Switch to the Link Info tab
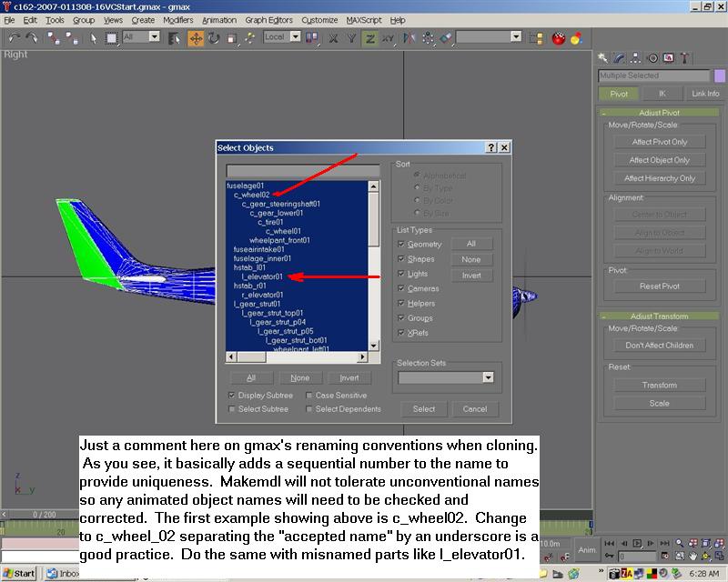This screenshot has height=582, width=728. [704, 94]
